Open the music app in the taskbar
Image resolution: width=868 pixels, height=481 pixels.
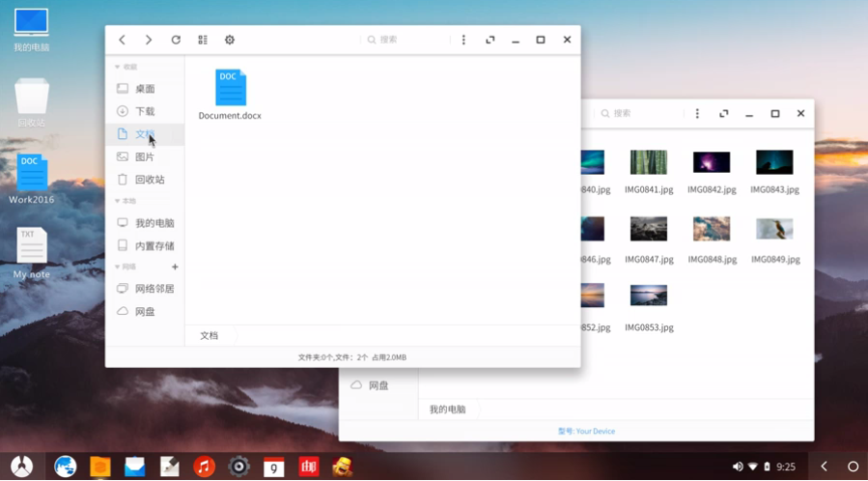[x=205, y=467]
